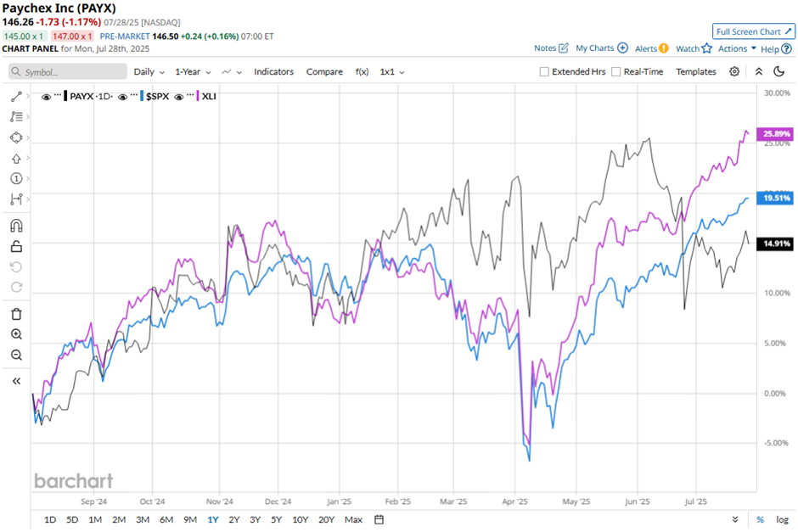Image resolution: width=798 pixels, height=532 pixels.
Task: Open $SPX series options ellipsis
Action: pos(133,95)
